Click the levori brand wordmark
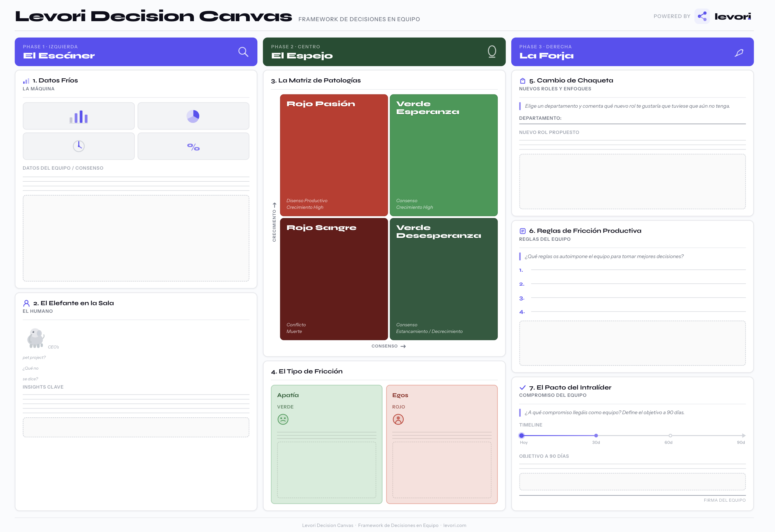775x532 pixels. tap(733, 17)
